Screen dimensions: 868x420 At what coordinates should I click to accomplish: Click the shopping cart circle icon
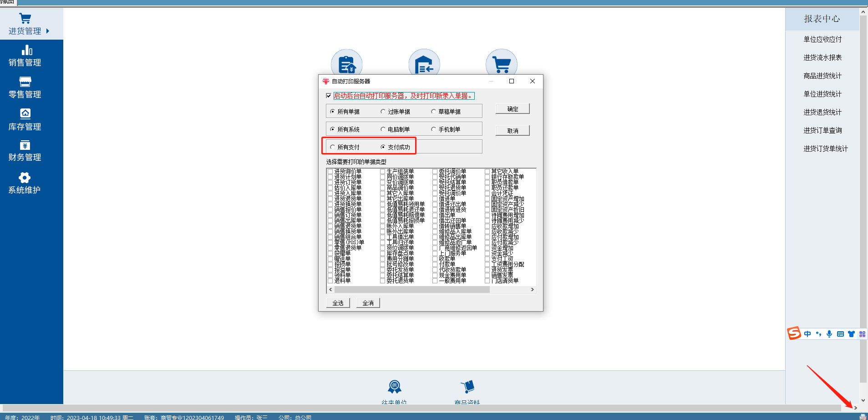pyautogui.click(x=502, y=64)
